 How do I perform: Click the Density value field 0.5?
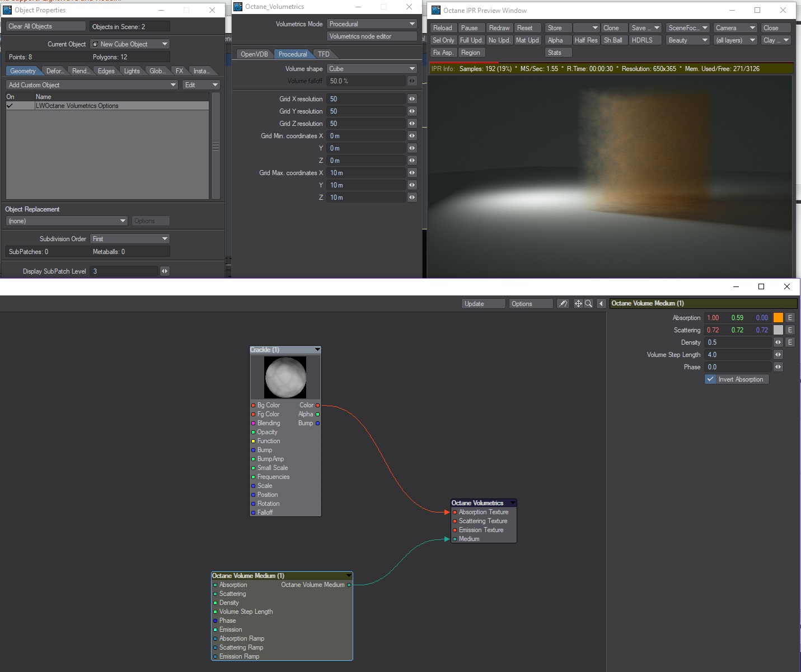[738, 342]
